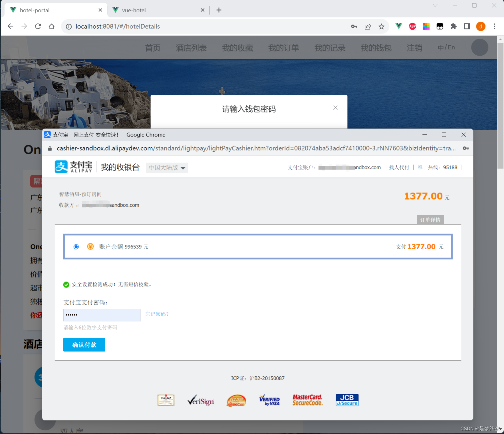The image size is (504, 434).
Task: Toggle language with 中/En
Action: coord(446,47)
